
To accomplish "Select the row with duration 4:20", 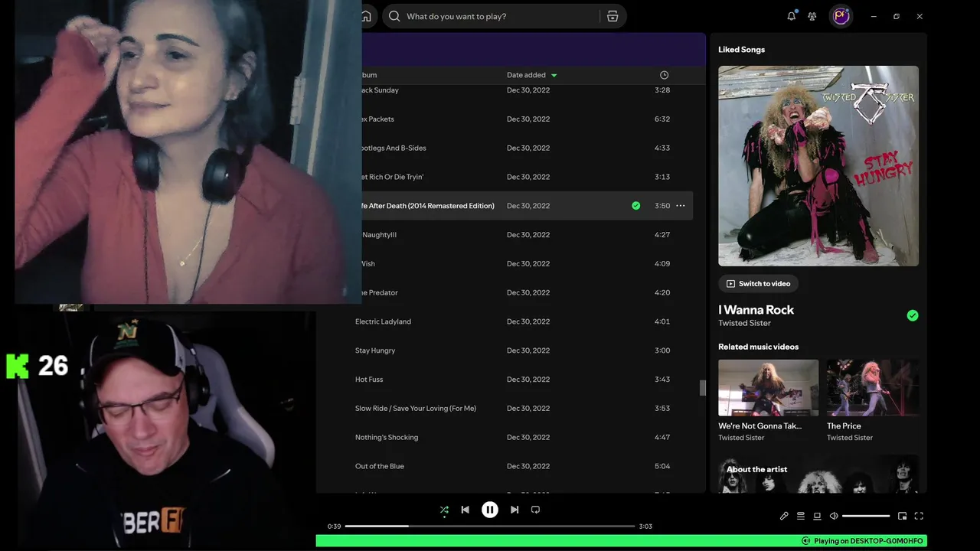I will coord(527,293).
